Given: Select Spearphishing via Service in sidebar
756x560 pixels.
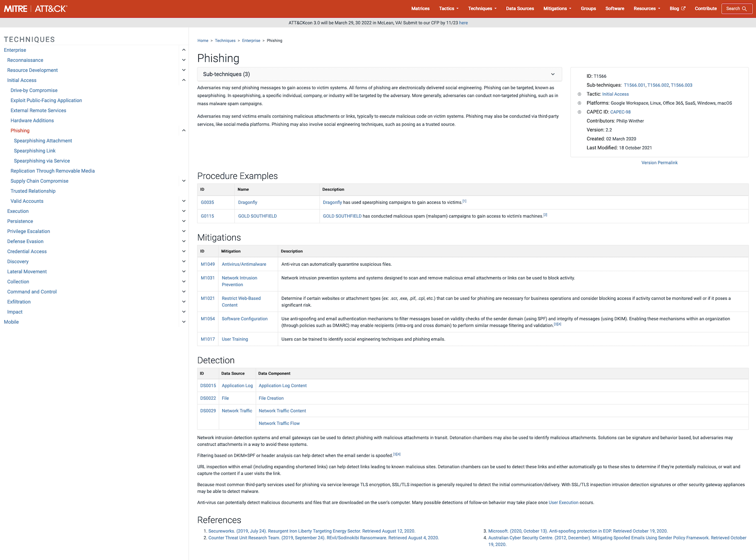Looking at the screenshot, I should 42,161.
